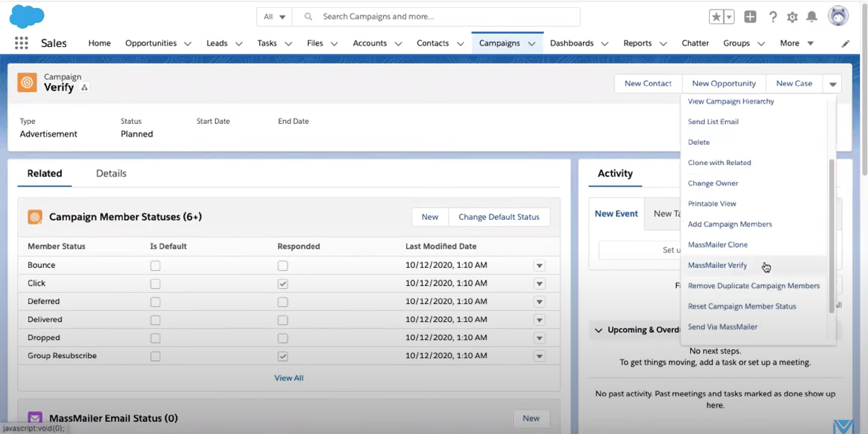868x434 pixels.
Task: Open Global Actions plus icon
Action: click(750, 17)
